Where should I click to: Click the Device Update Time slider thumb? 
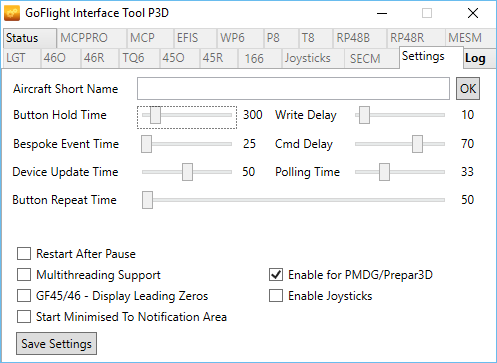coord(187,172)
